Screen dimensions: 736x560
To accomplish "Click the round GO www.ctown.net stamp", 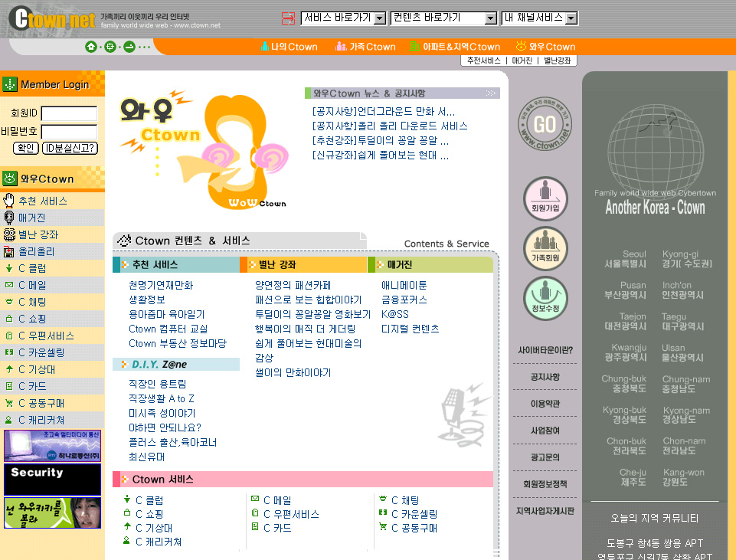I will (545, 124).
